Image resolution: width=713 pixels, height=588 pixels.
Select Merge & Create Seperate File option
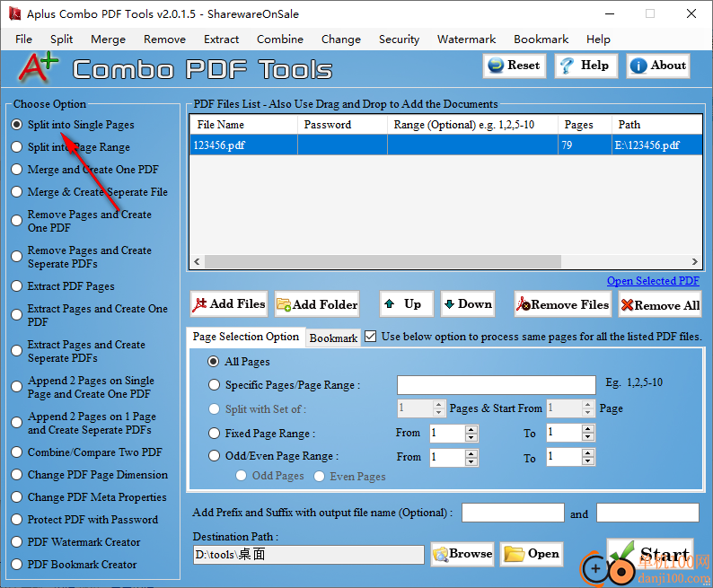(17, 192)
